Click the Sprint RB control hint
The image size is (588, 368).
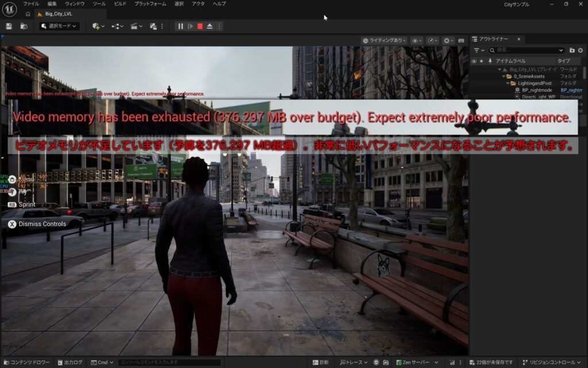tap(22, 205)
